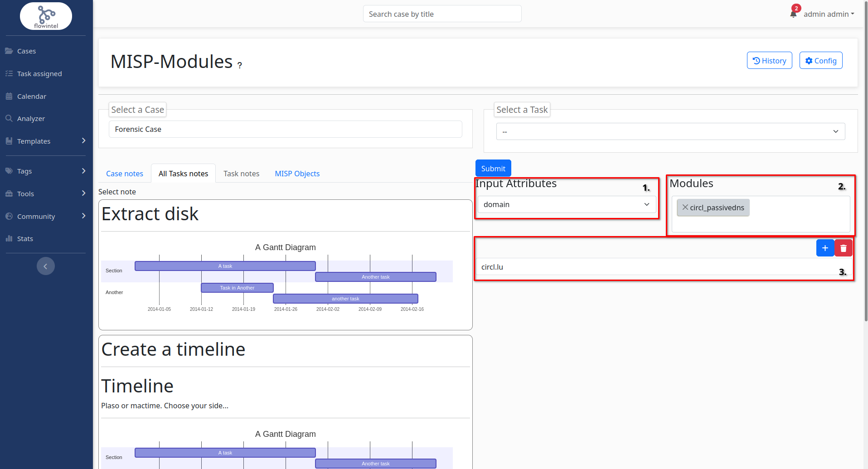Switch to the Case notes tab
This screenshot has width=868, height=469.
click(125, 174)
